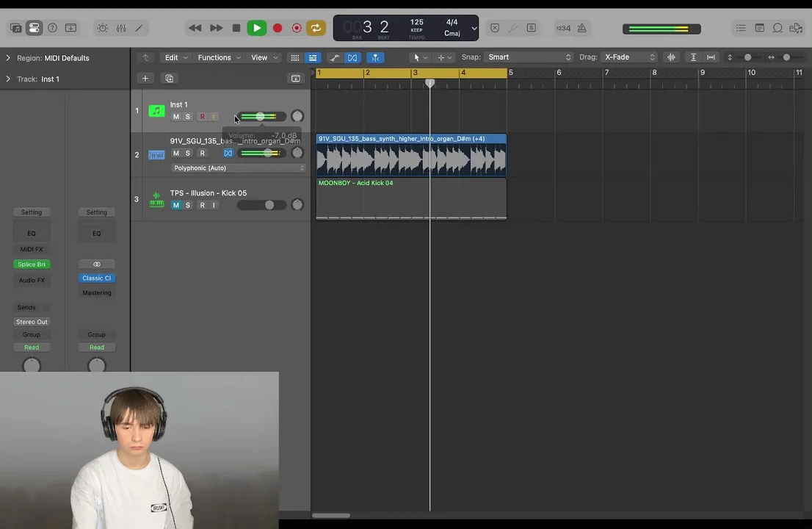Image resolution: width=812 pixels, height=529 pixels.
Task: Click the Kick 05 track pan knob
Action: (x=297, y=205)
